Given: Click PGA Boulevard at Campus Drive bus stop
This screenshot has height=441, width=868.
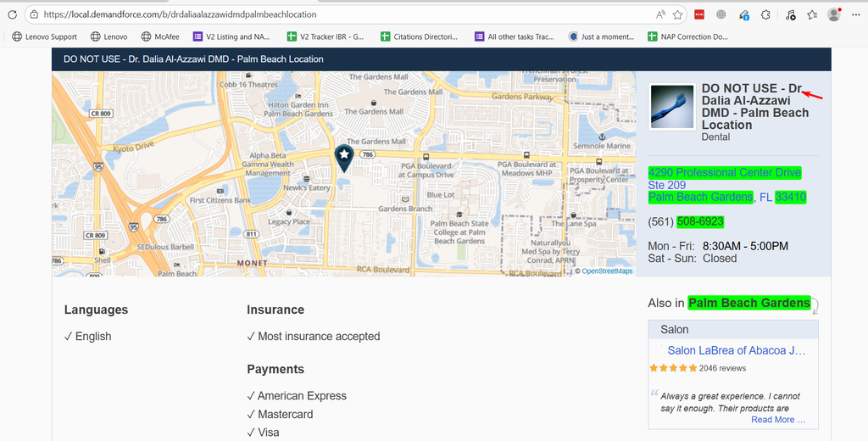Looking at the screenshot, I should [x=426, y=158].
